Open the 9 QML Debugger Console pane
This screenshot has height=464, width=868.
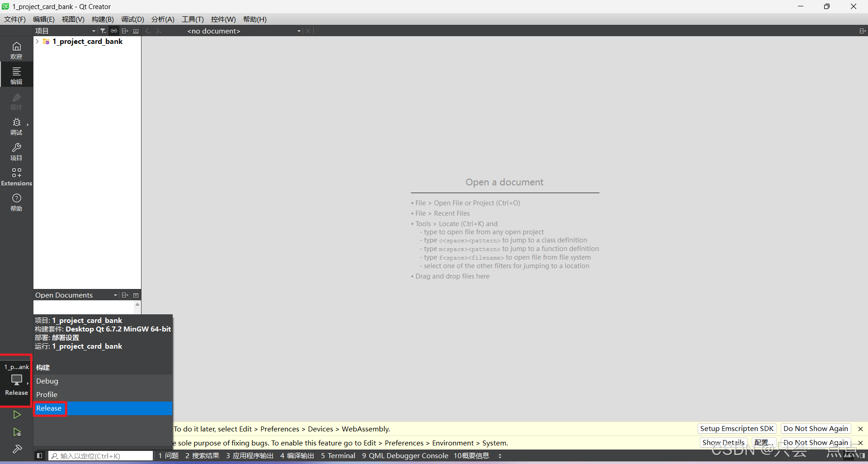tap(405, 456)
